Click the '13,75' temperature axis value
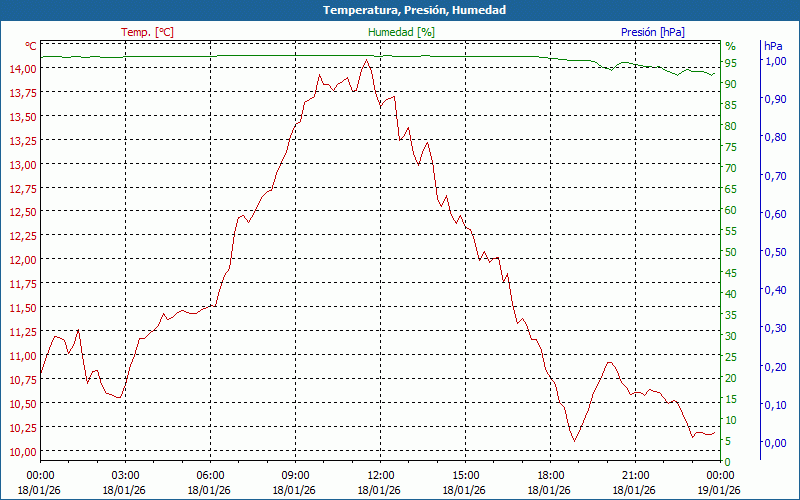 click(x=23, y=92)
